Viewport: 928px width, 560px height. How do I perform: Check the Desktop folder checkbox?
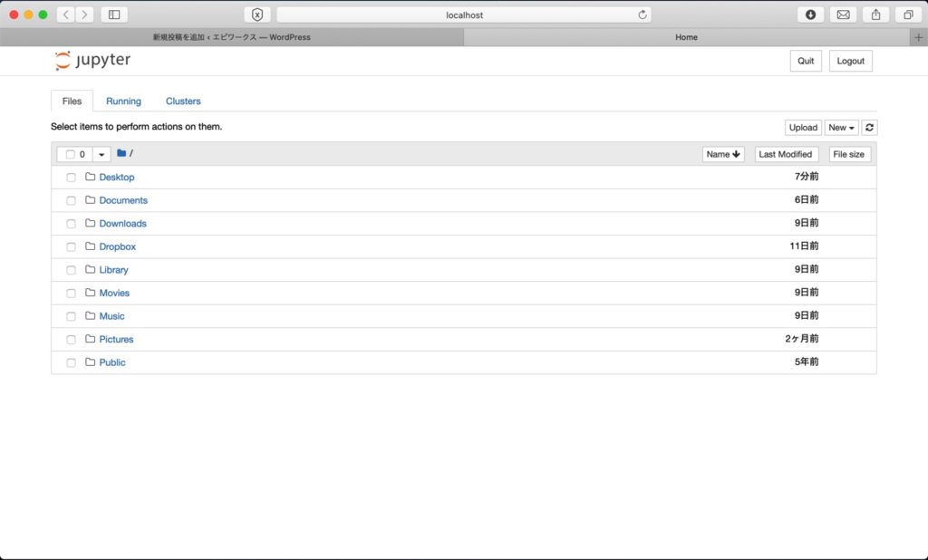71,178
